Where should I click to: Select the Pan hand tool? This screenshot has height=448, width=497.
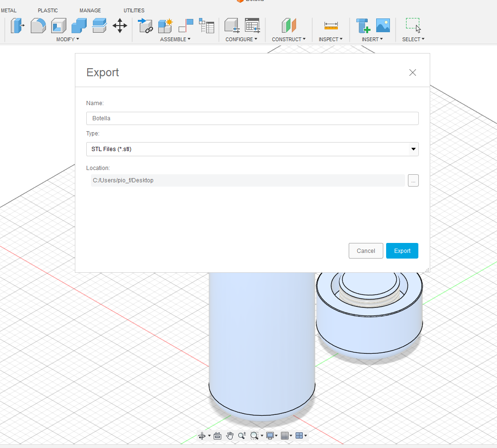pos(230,436)
